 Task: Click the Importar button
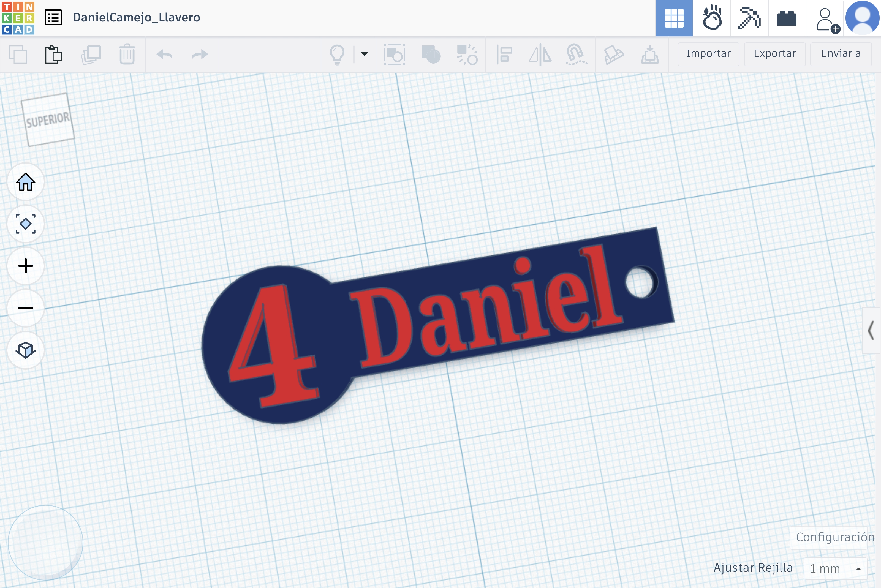point(708,54)
